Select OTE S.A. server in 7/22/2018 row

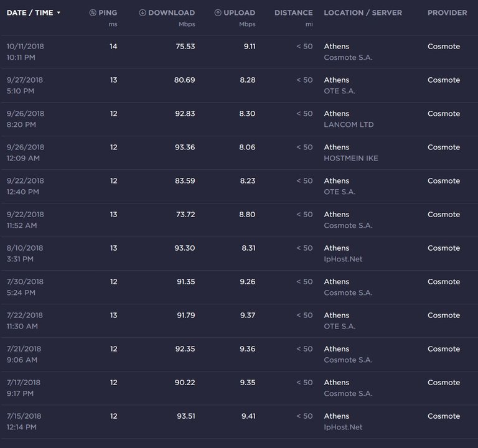[x=340, y=326]
